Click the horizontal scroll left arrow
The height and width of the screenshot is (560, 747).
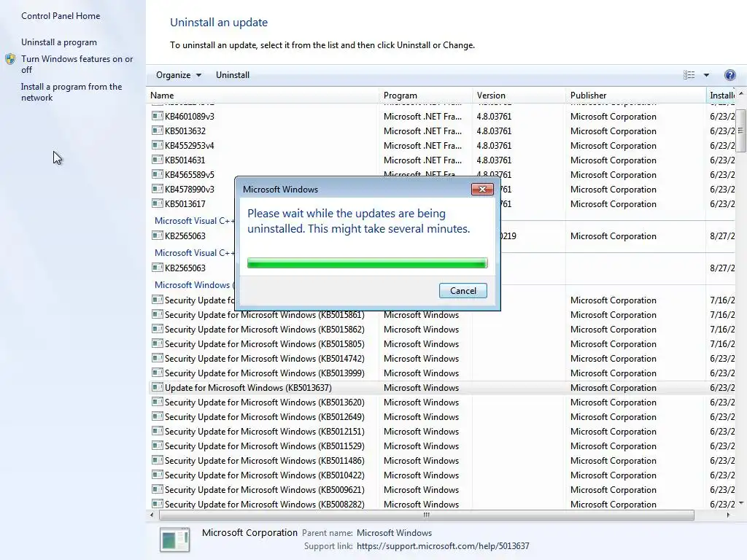tap(152, 515)
